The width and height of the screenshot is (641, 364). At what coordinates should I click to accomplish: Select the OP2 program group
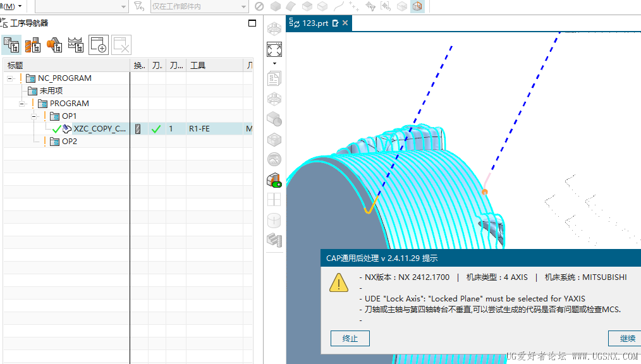[x=69, y=142]
